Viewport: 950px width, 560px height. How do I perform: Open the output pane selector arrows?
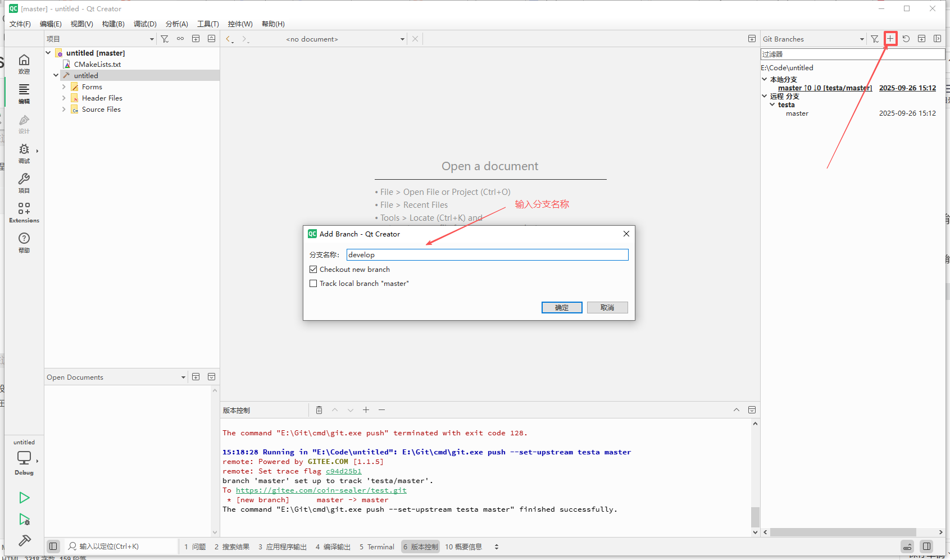497,547
